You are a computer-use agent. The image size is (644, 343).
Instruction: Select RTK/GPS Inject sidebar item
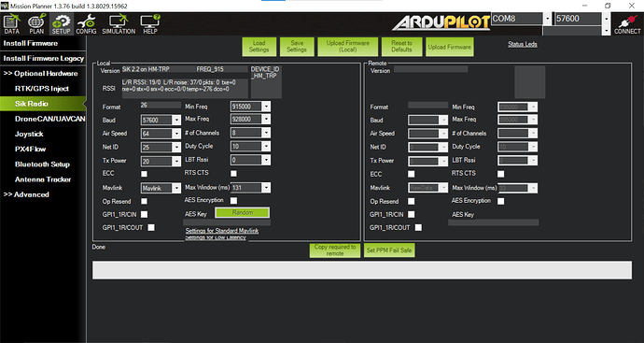(43, 89)
